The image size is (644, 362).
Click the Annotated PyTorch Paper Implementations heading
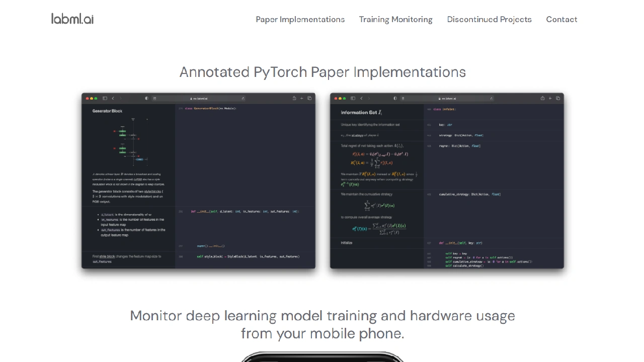point(323,72)
